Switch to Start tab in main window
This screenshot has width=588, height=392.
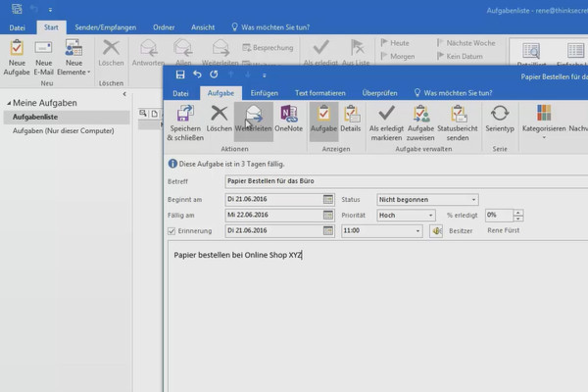(x=51, y=27)
